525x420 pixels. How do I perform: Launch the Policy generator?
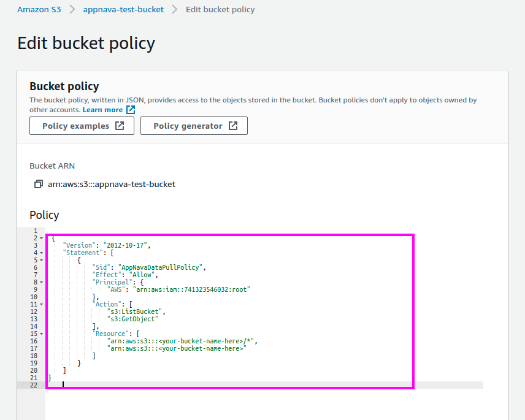(x=194, y=126)
